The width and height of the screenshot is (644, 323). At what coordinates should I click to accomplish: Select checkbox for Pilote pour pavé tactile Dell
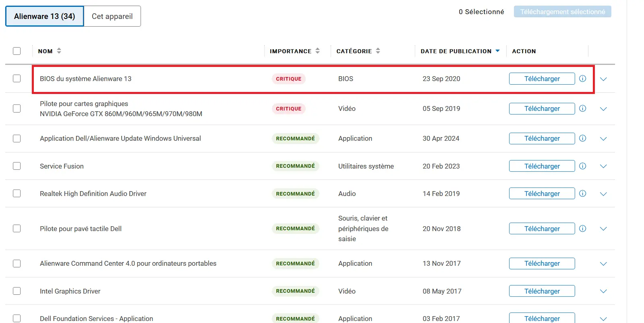17,229
